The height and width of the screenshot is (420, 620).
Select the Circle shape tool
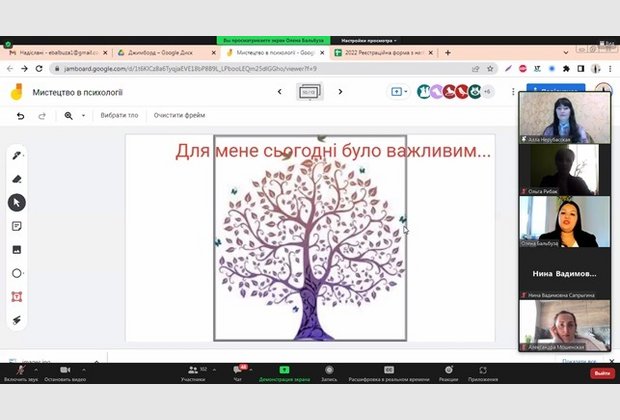point(17,273)
